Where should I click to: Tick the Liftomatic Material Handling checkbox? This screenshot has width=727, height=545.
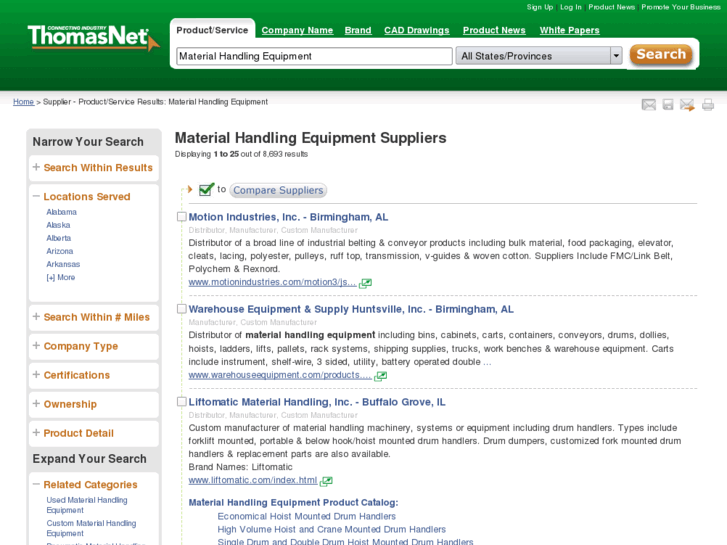pos(182,402)
